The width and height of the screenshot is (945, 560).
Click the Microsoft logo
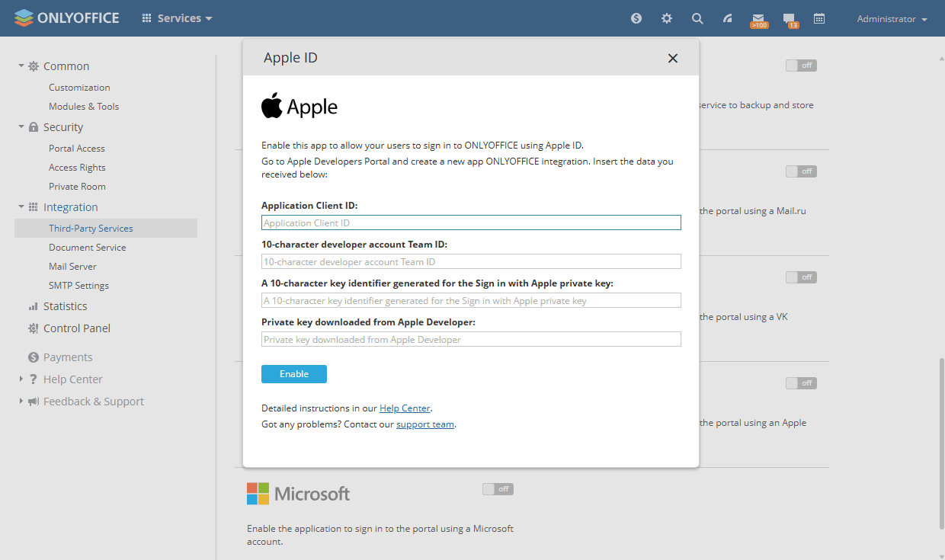299,494
